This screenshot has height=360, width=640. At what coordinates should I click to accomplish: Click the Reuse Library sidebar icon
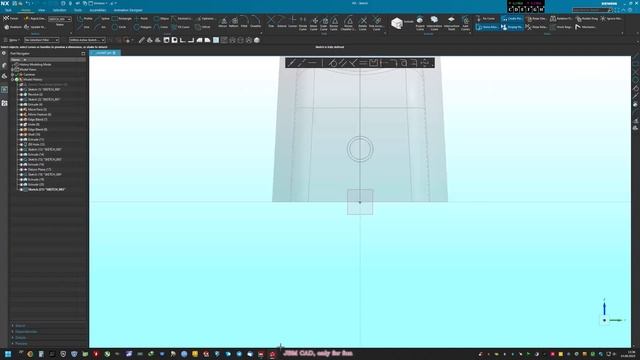(4, 103)
